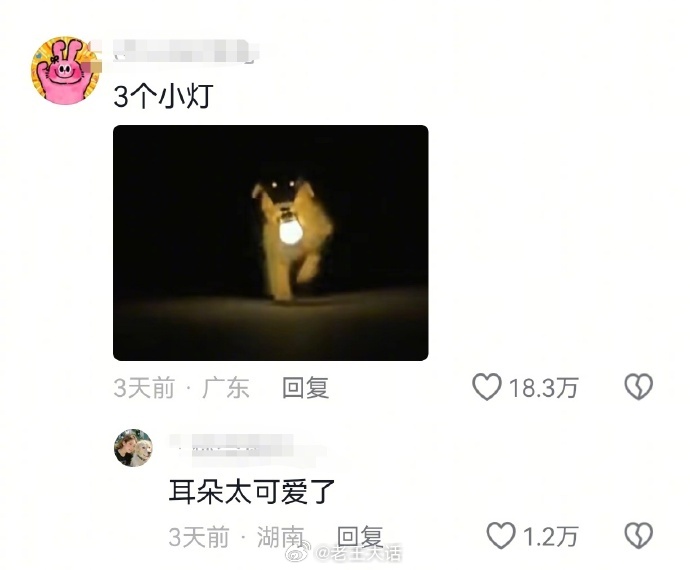The height and width of the screenshot is (570, 690).
Task: Like the 耳朵太可爱了 reply with heart icon
Action: point(501,536)
